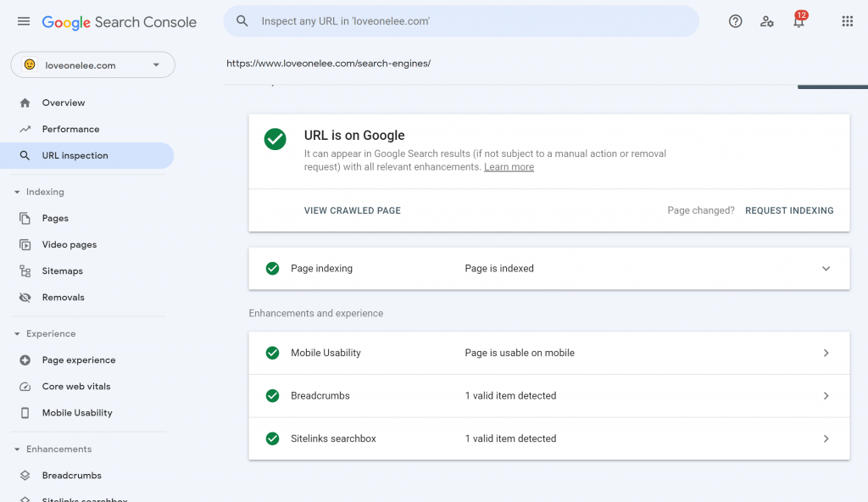This screenshot has height=502, width=868.
Task: Go to Overview in sidebar
Action: point(64,103)
